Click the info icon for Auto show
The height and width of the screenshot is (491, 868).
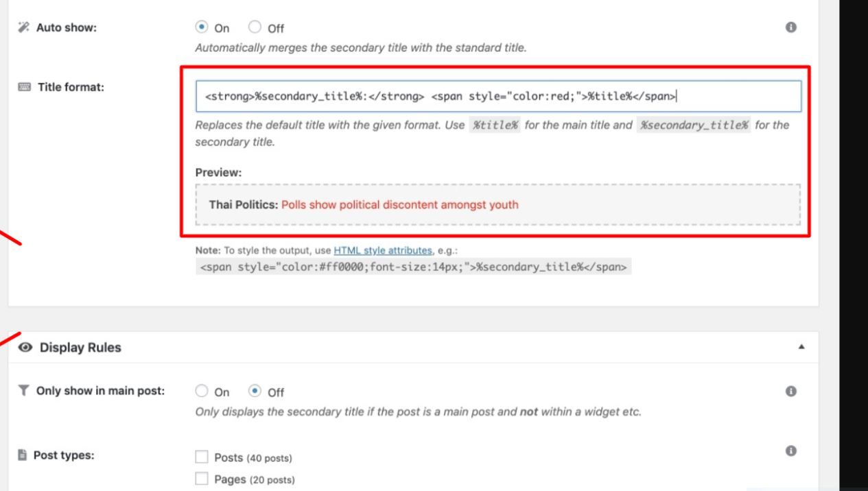(790, 27)
